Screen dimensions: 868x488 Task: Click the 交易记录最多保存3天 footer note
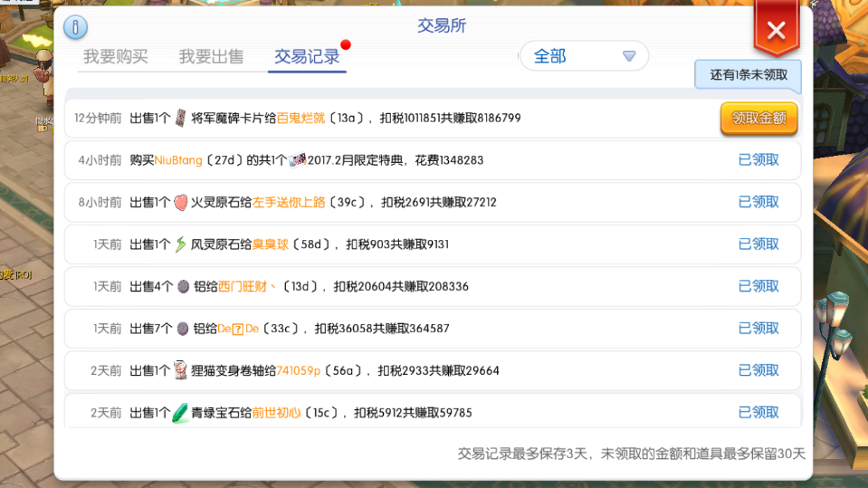522,454
